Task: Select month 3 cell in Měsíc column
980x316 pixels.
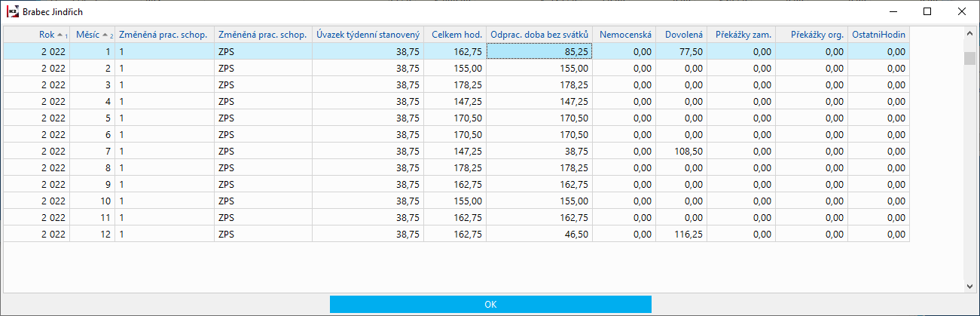Action: (x=93, y=84)
